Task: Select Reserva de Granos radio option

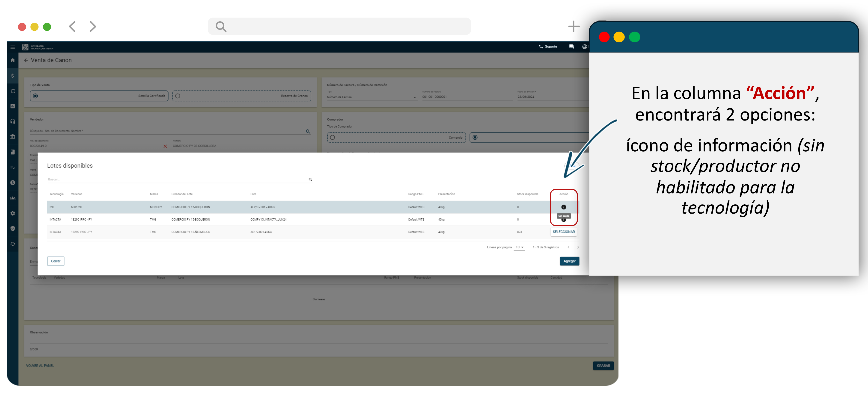Action: (x=178, y=96)
